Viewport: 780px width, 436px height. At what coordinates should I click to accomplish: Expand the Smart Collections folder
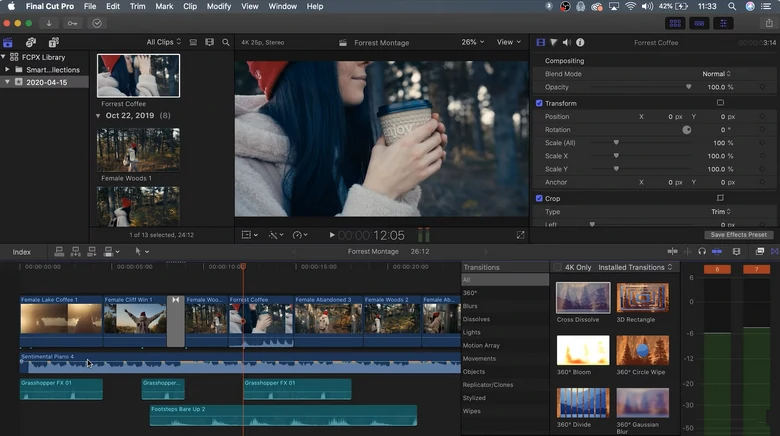click(7, 70)
